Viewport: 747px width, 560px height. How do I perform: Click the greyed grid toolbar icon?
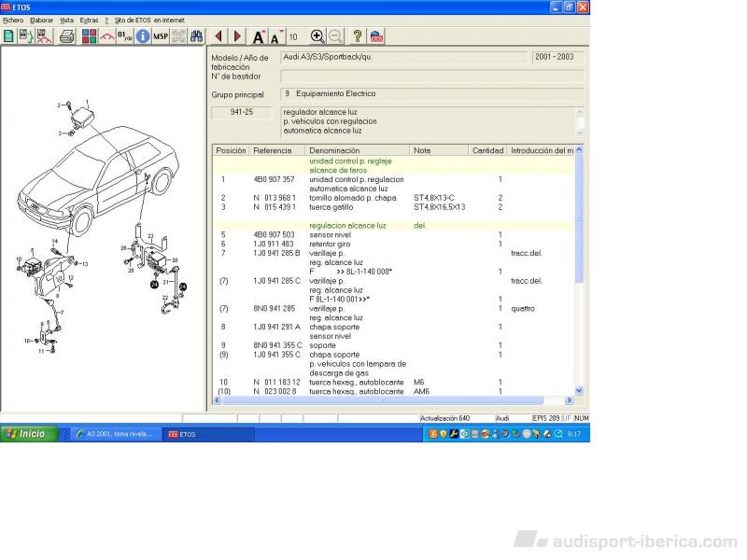(178, 36)
